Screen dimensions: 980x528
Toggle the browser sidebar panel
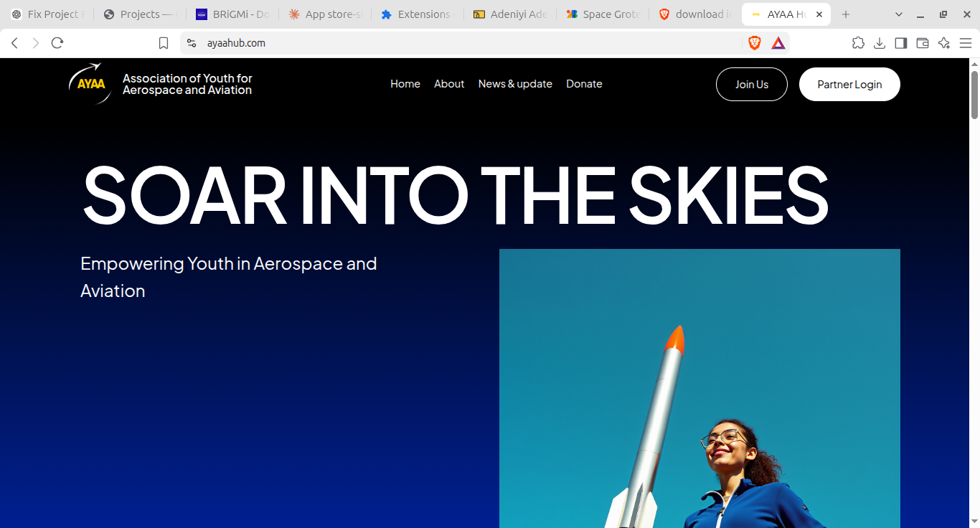(901, 43)
